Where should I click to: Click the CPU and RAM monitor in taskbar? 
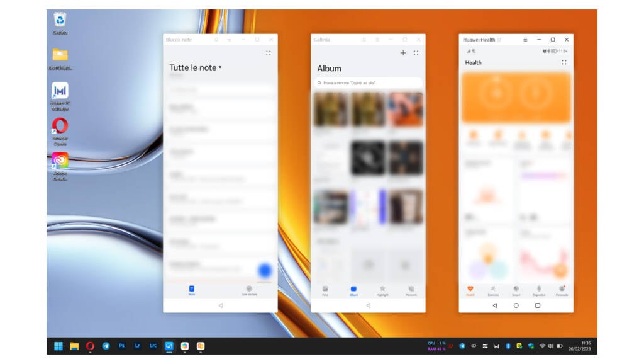[436, 346]
